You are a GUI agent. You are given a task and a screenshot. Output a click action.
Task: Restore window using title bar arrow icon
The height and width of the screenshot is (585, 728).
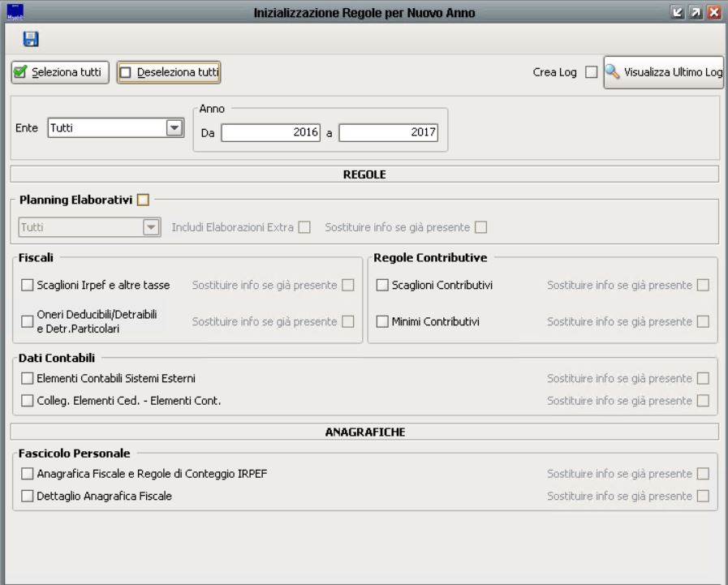(677, 12)
